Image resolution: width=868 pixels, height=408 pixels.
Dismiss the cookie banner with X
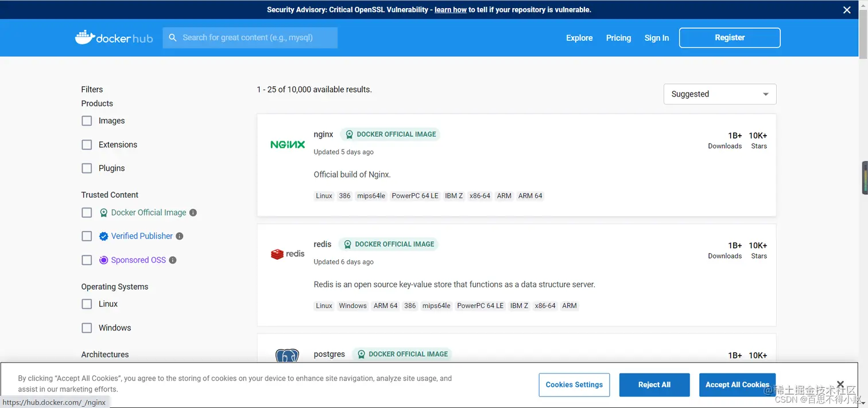pyautogui.click(x=840, y=384)
